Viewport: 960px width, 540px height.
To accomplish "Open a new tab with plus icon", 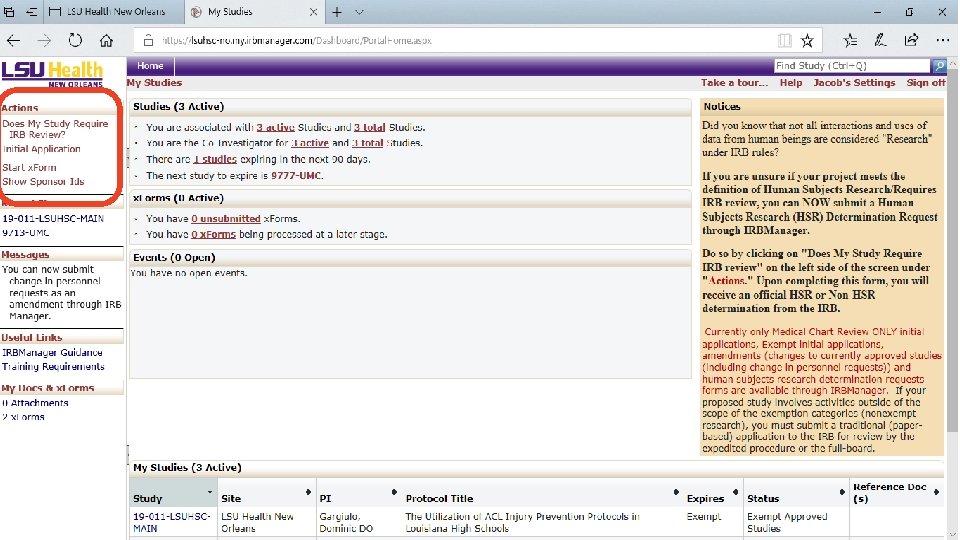I will click(337, 12).
